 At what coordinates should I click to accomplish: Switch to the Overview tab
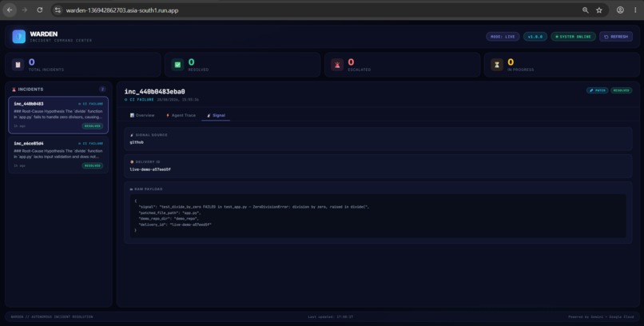tap(142, 115)
